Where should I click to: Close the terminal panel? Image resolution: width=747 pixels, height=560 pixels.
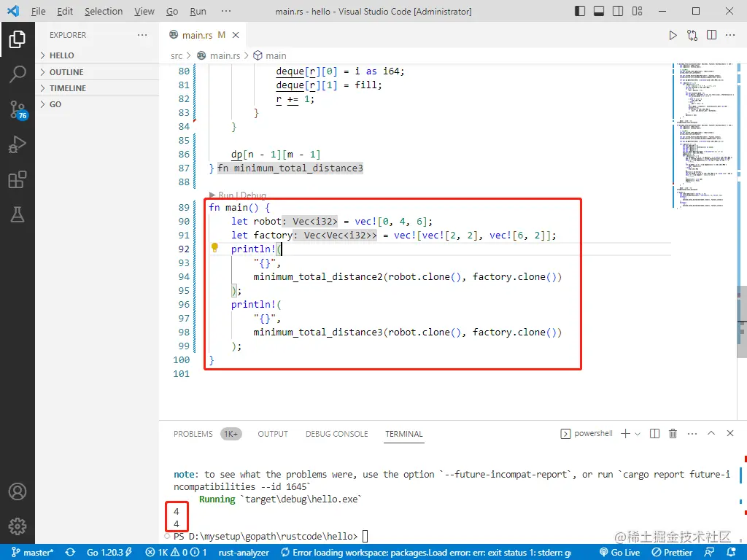(729, 433)
